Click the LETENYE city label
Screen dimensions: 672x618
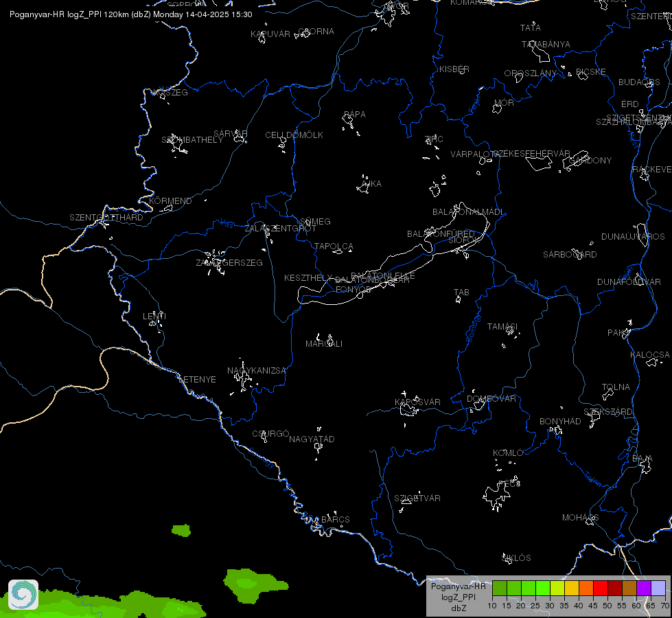(x=197, y=379)
